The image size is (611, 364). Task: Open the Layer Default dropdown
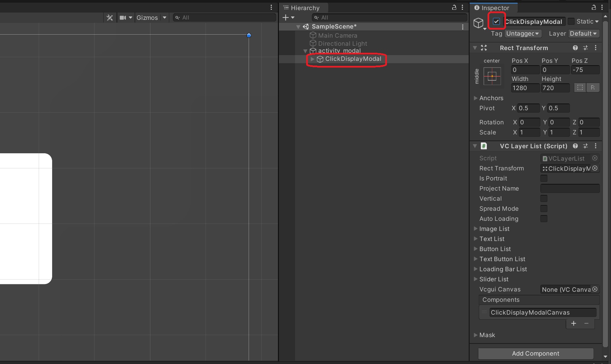tap(583, 34)
